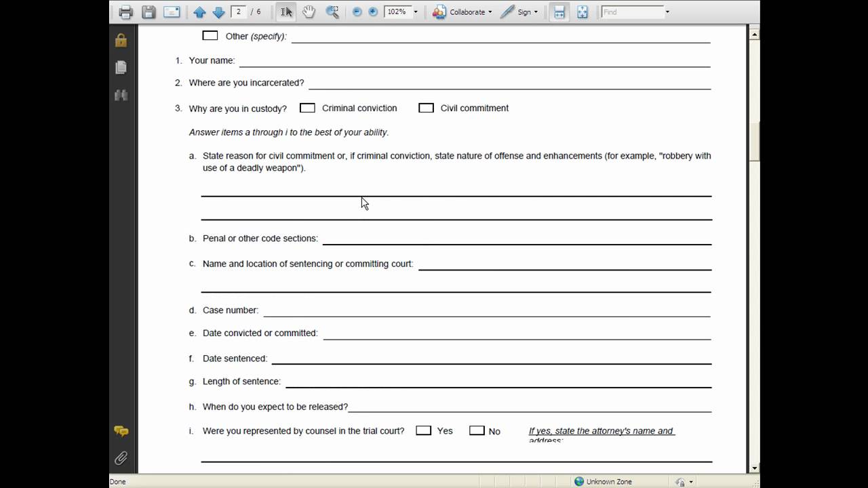Expand the Sign menu
The height and width of the screenshot is (488, 868).
point(536,12)
